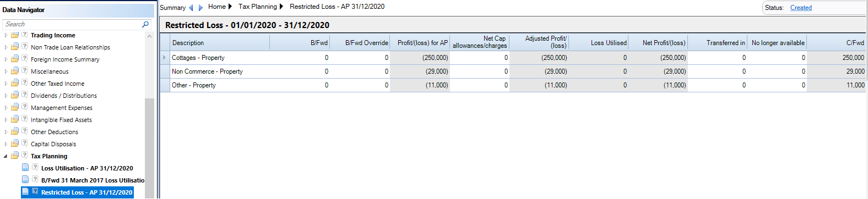Collapse the Tax Planning tree node

tap(6, 156)
